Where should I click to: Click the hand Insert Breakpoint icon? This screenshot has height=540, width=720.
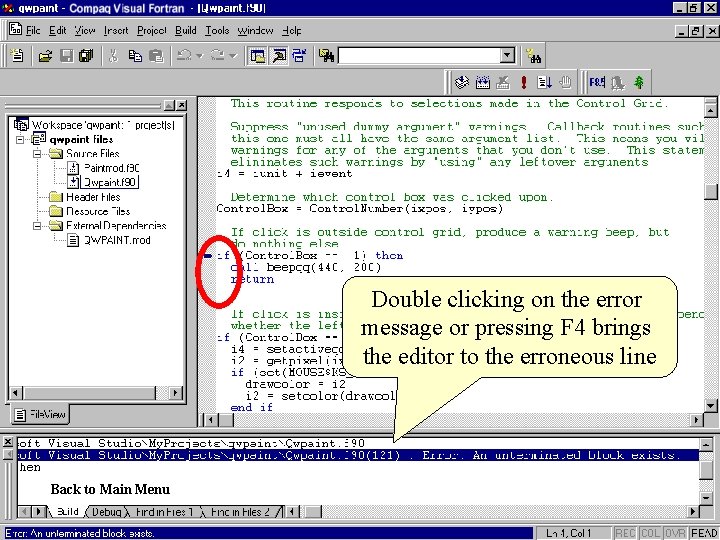coord(566,82)
